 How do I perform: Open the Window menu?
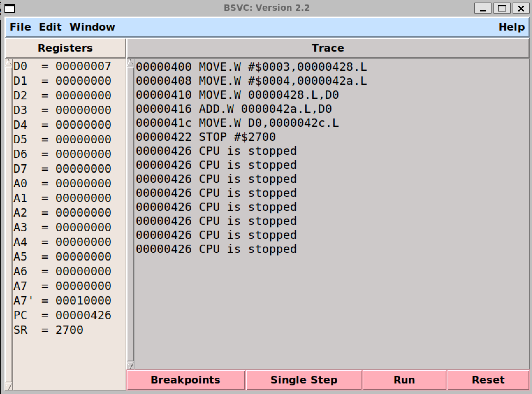tap(92, 27)
